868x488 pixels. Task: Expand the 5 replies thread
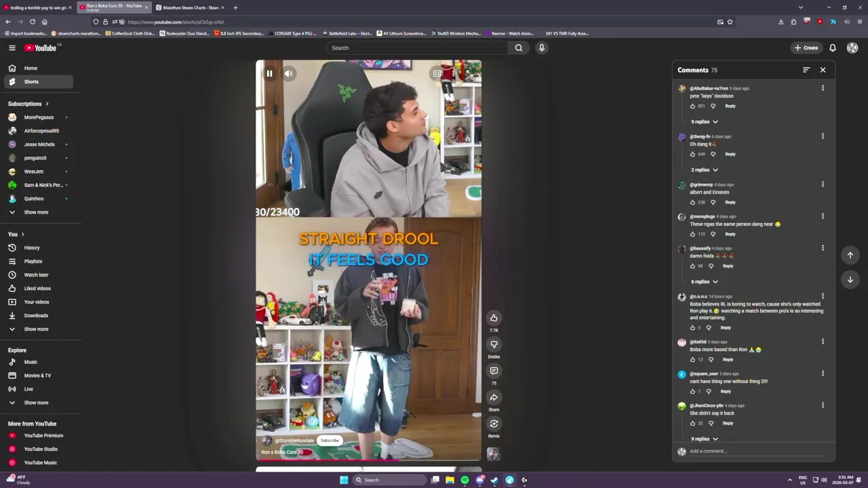[705, 121]
